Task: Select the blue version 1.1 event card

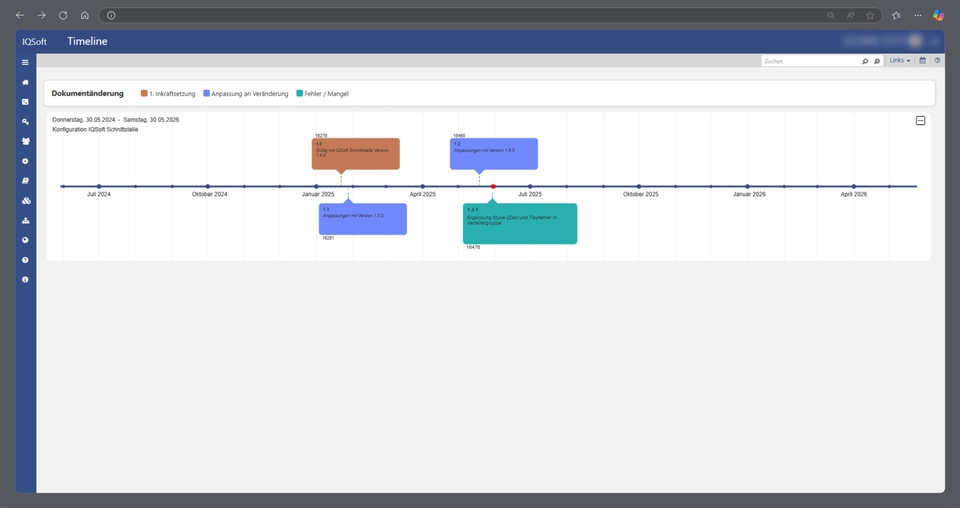Action: (363, 219)
